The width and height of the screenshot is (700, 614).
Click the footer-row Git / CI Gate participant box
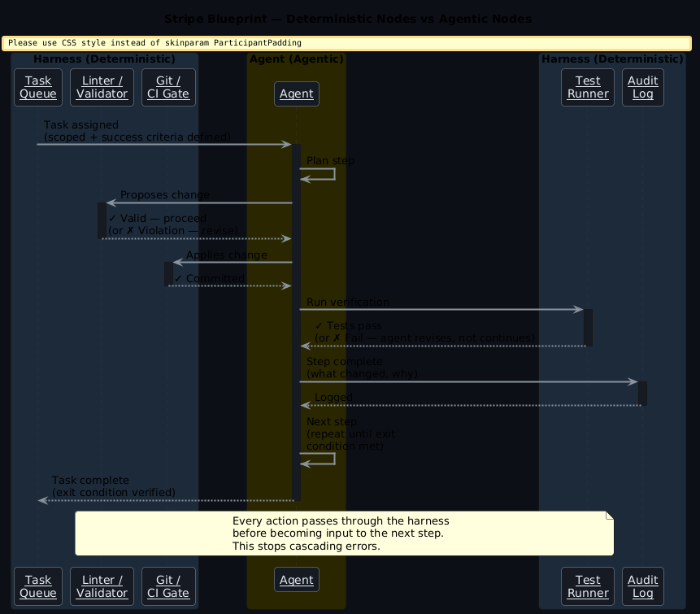tap(168, 586)
